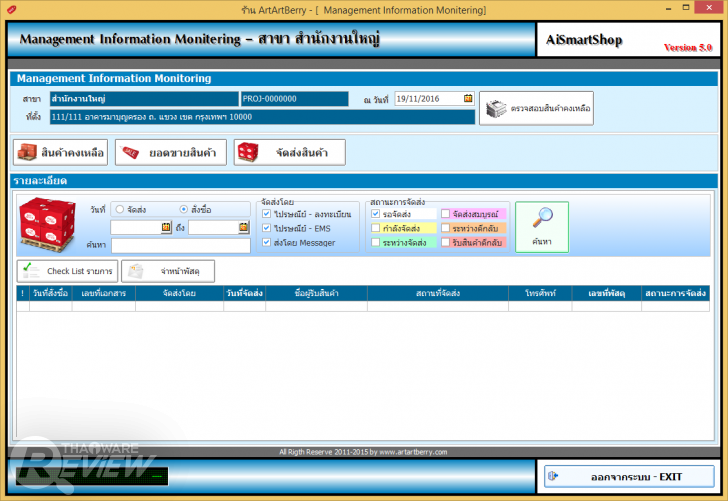Check the จัดส่งสมบูรณ์ status checkbox
Viewport: 728px width, 501px height.
pos(446,214)
